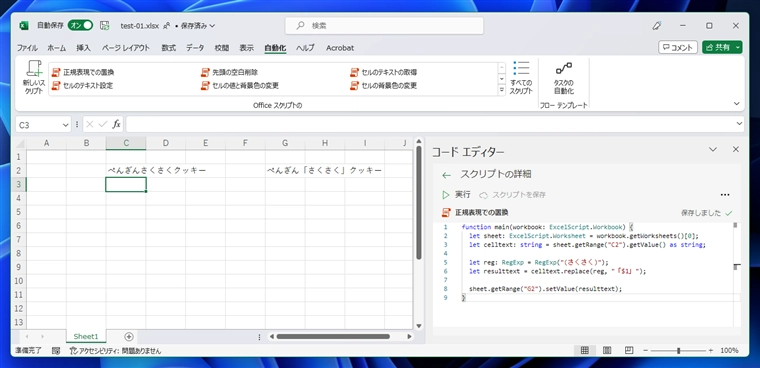The height and width of the screenshot is (368, 760).
Task: Click the insert function fx icon
Action: click(x=116, y=125)
